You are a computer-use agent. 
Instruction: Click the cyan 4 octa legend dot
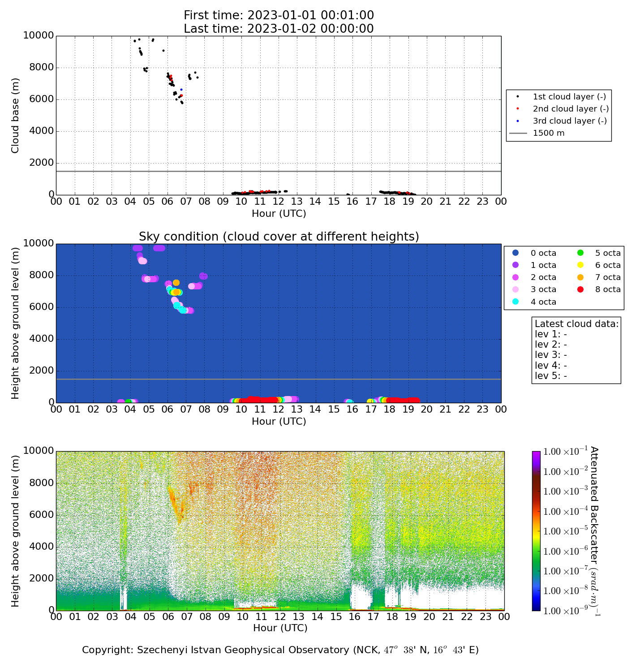(x=515, y=302)
